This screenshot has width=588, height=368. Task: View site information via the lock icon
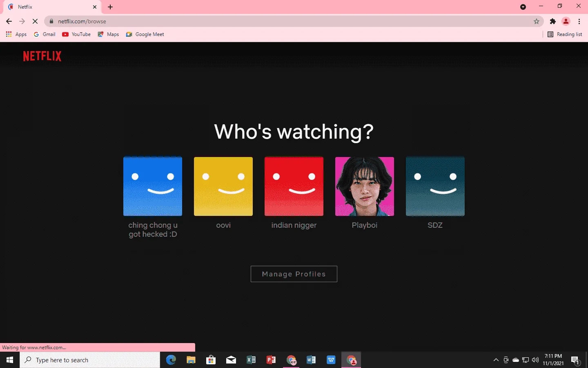pos(51,21)
